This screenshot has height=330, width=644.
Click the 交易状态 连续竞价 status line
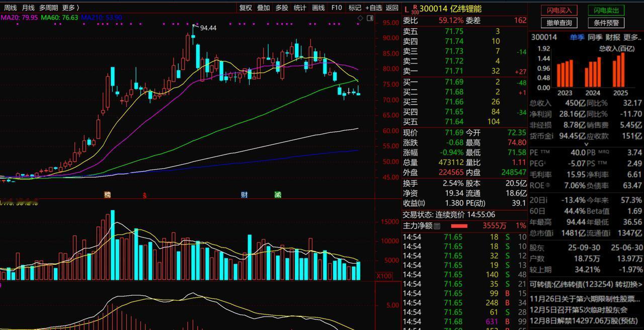coord(449,214)
